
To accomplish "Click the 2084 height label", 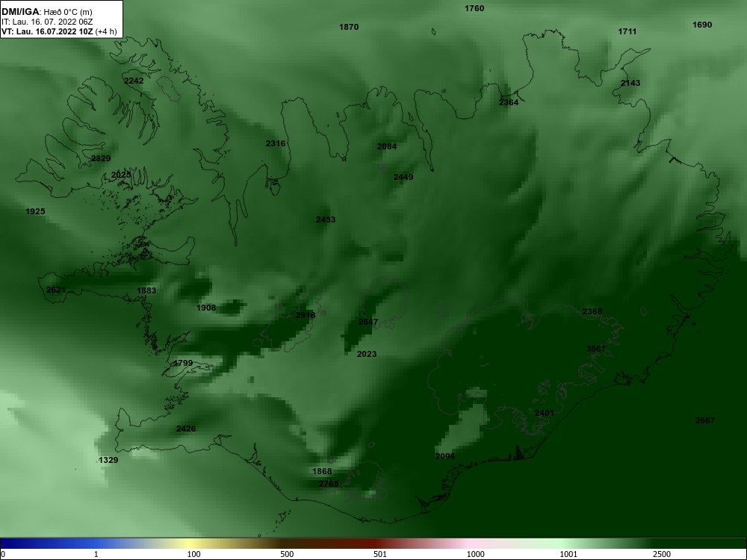I will click(387, 146).
